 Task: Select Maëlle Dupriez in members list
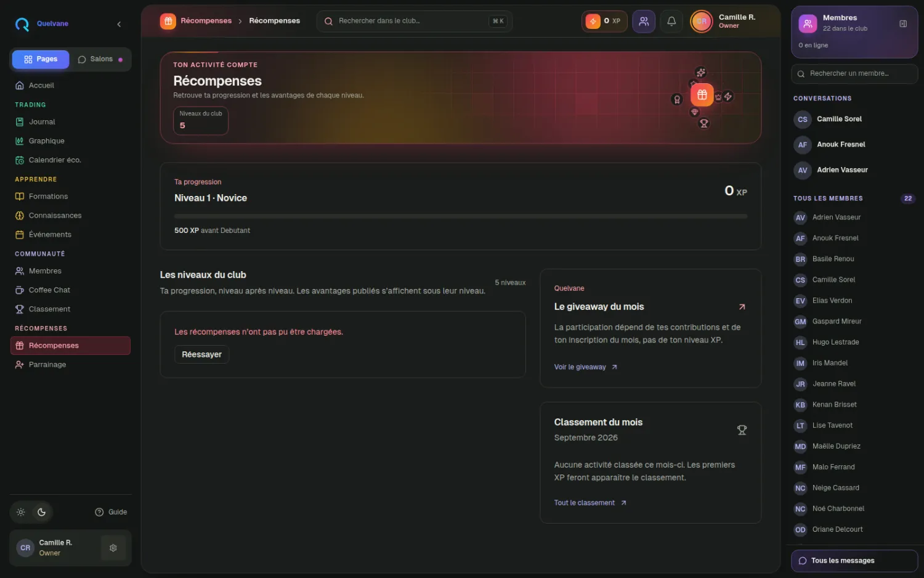coord(854,447)
